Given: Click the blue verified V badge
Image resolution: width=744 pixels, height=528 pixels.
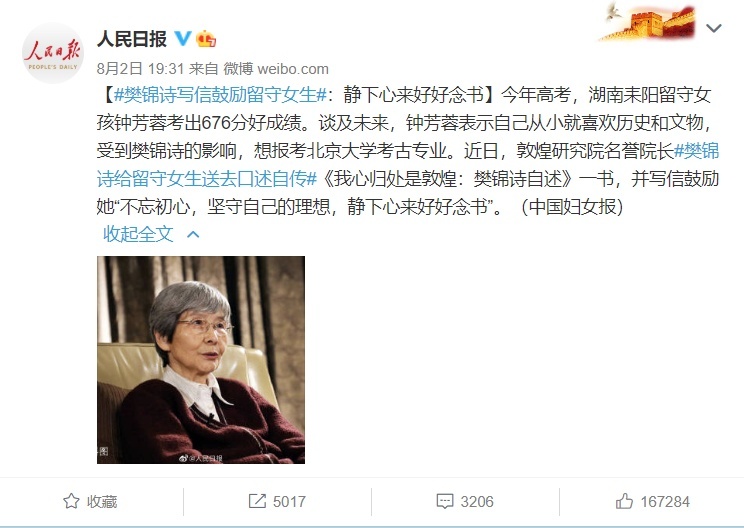Looking at the screenshot, I should [183, 38].
